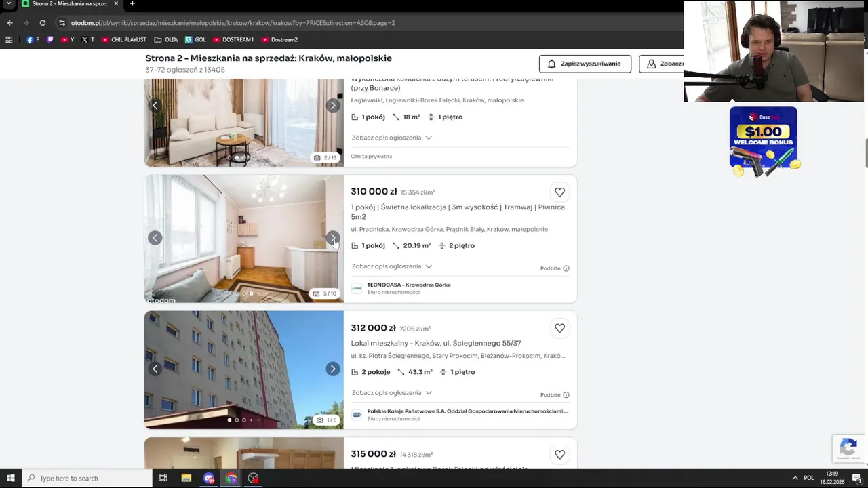Viewport: 868px width, 488px height.
Task: Open CHIL PLAYLIST bookmark
Action: pyautogui.click(x=124, y=39)
